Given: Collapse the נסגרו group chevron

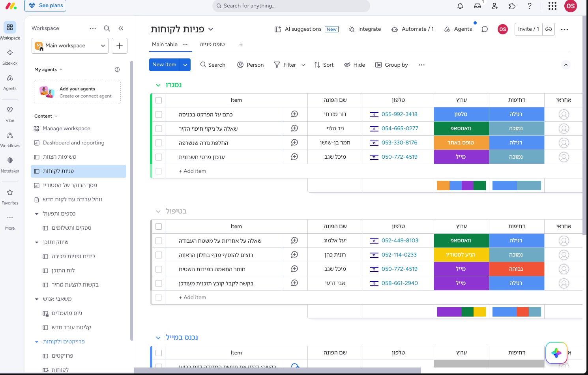Looking at the screenshot, I should [158, 85].
